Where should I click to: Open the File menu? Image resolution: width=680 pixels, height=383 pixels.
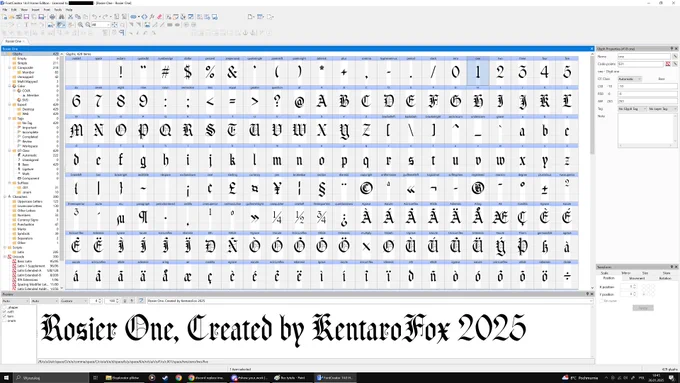pyautogui.click(x=5, y=9)
